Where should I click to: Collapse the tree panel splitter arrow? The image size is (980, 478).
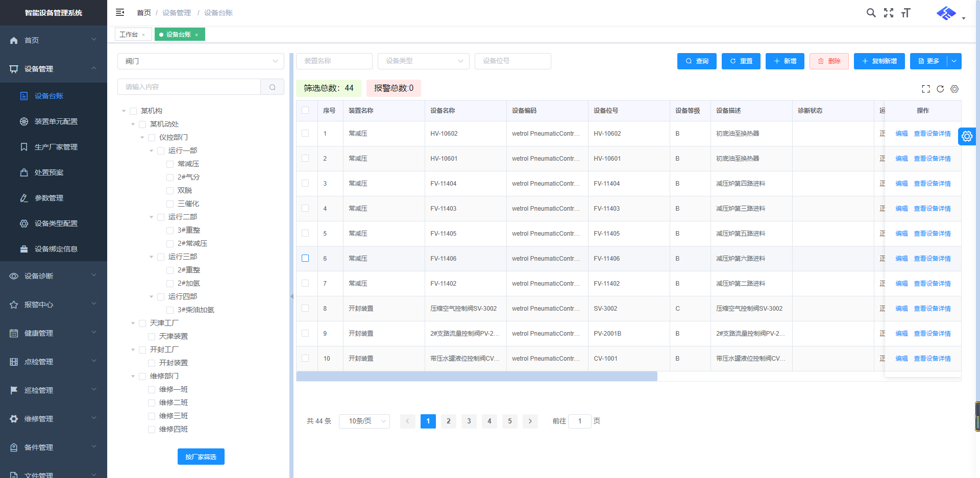tap(292, 296)
